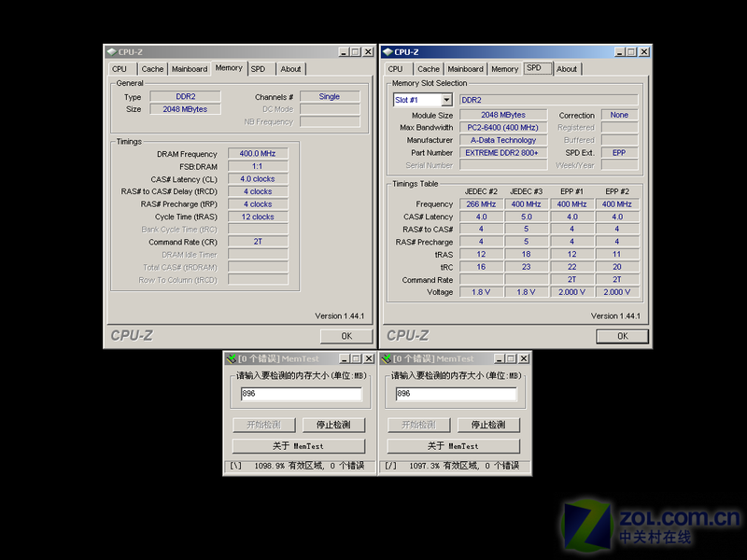Click Correction value None
The height and width of the screenshot is (560, 747).
click(619, 115)
